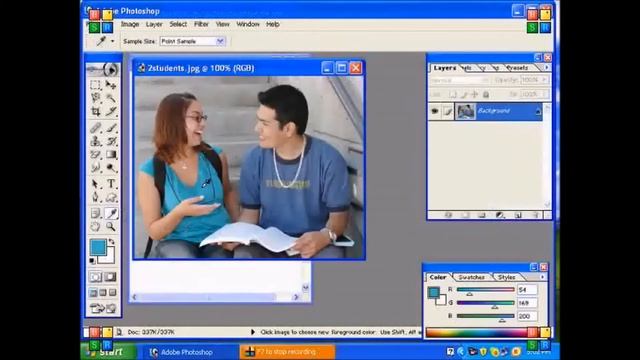Enable Full Screen mode with menu bar
The image size is (640, 360).
click(103, 293)
